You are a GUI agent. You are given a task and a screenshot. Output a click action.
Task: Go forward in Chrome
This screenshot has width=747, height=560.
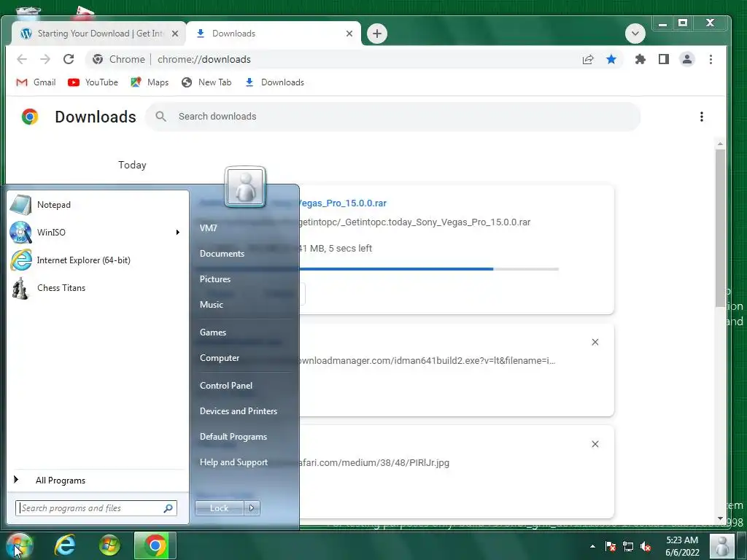(45, 59)
